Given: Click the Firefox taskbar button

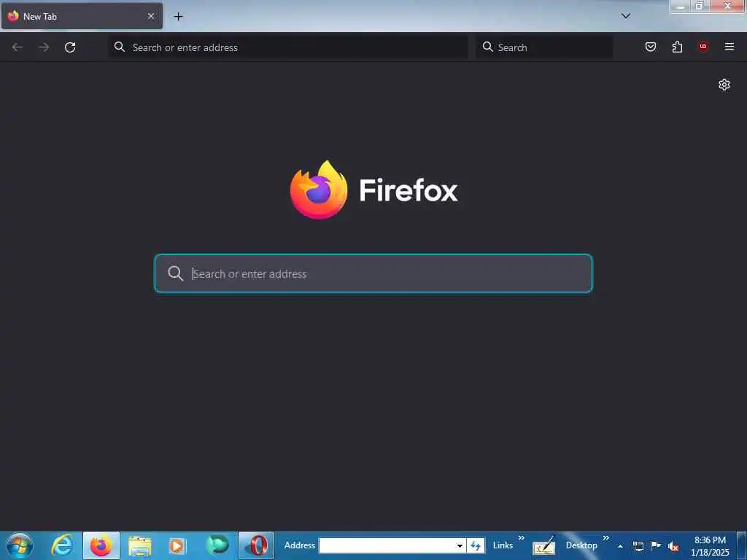Looking at the screenshot, I should click(101, 545).
